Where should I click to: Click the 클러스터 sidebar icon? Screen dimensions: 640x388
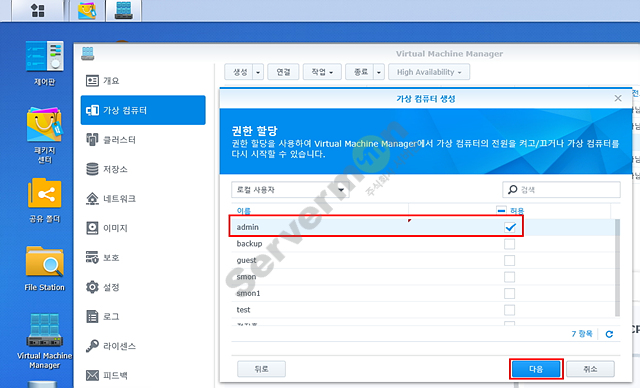pos(92,140)
